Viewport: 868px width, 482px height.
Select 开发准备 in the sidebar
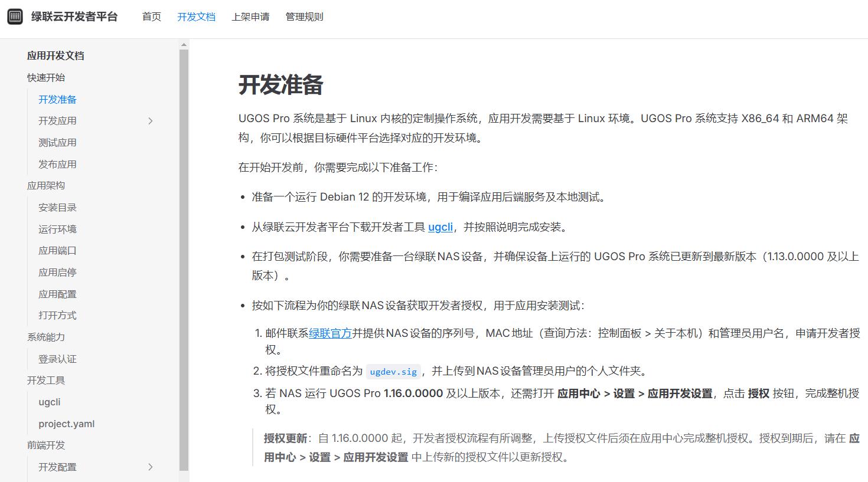[x=58, y=99]
